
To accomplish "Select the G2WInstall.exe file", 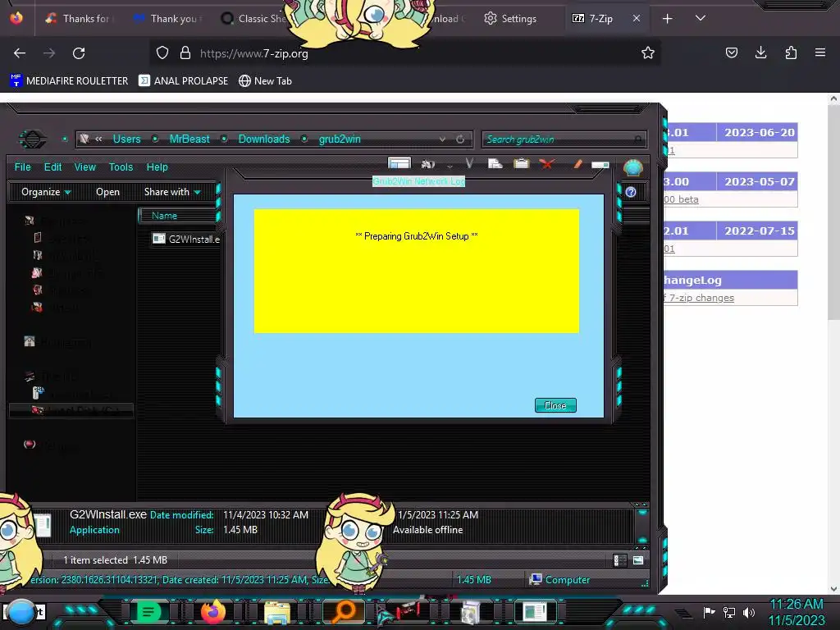I will point(186,239).
